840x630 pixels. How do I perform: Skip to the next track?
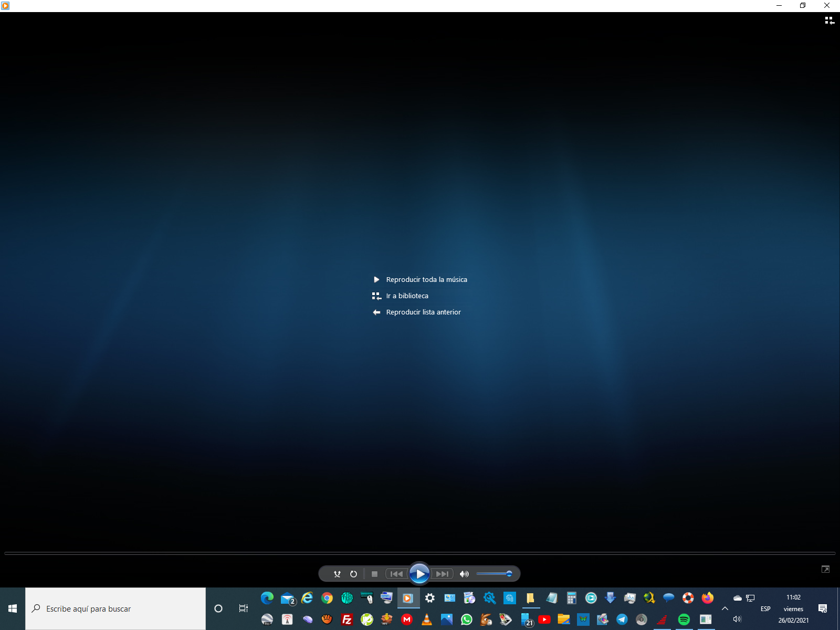[x=442, y=574]
